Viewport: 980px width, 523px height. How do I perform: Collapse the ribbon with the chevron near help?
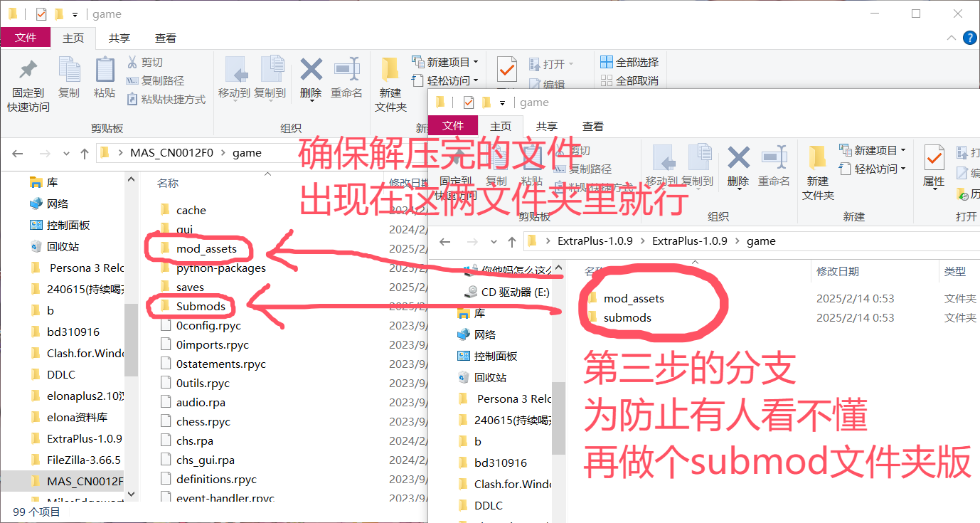click(952, 38)
